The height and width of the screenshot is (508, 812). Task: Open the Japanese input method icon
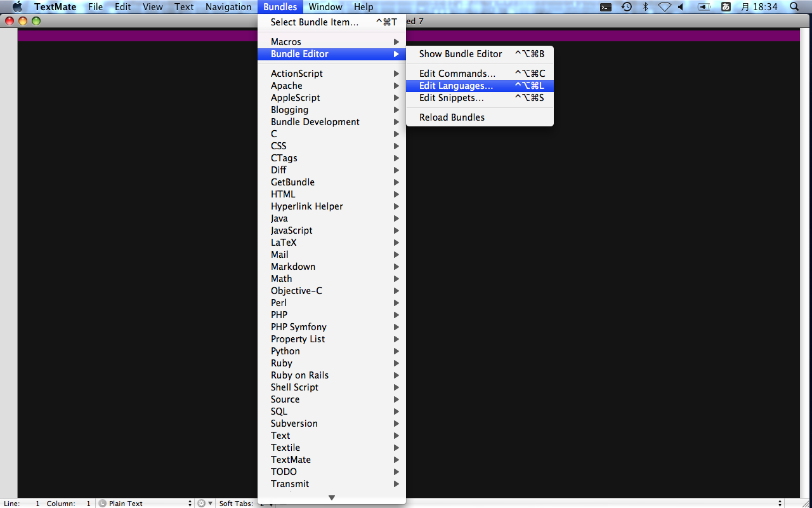[x=726, y=7]
